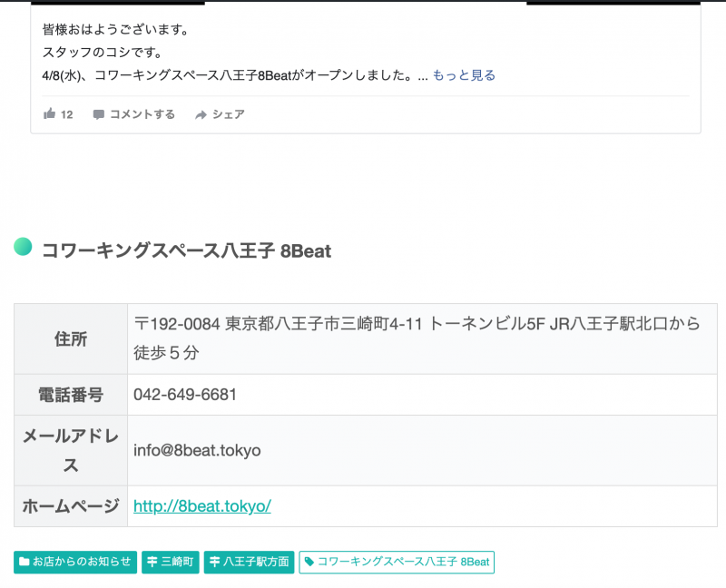Viewport: 726px width, 588px height.
Task: Click the phone number 042-649-6681
Action: (185, 395)
